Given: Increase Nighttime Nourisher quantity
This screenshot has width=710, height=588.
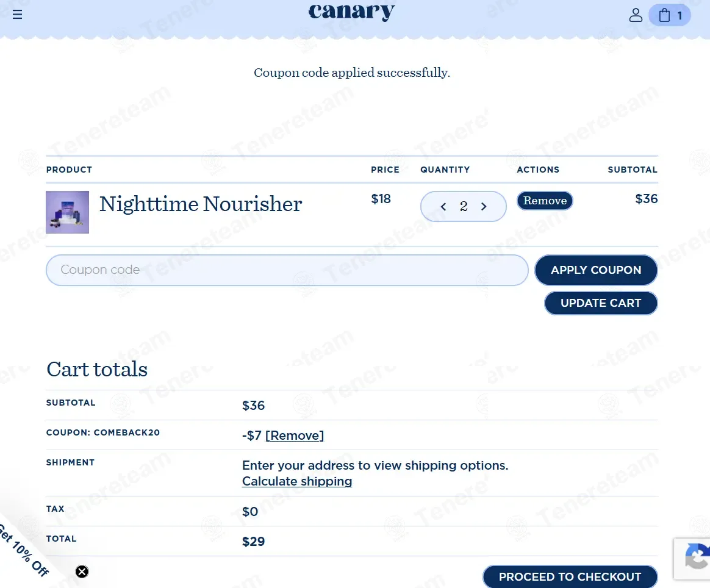Looking at the screenshot, I should 484,207.
